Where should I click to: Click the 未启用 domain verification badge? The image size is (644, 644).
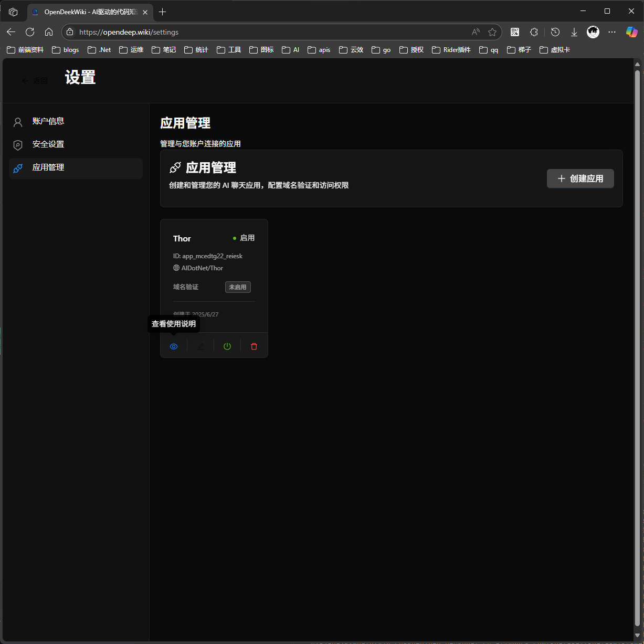(238, 287)
